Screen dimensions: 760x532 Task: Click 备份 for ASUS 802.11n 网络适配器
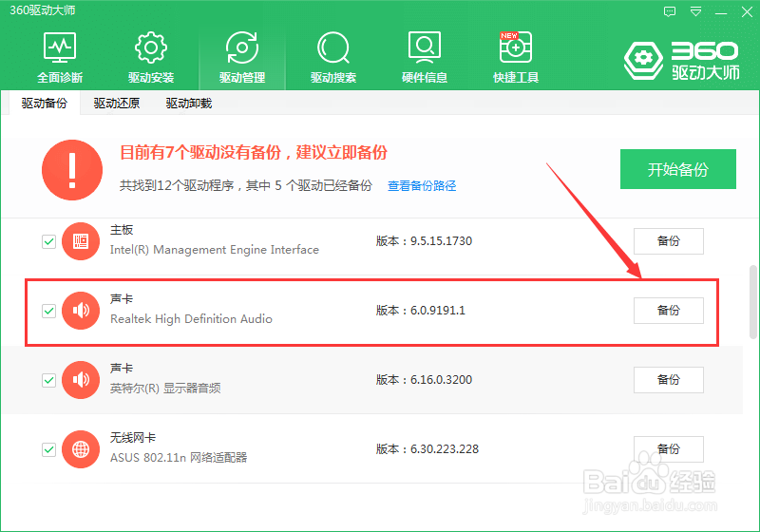tap(669, 449)
